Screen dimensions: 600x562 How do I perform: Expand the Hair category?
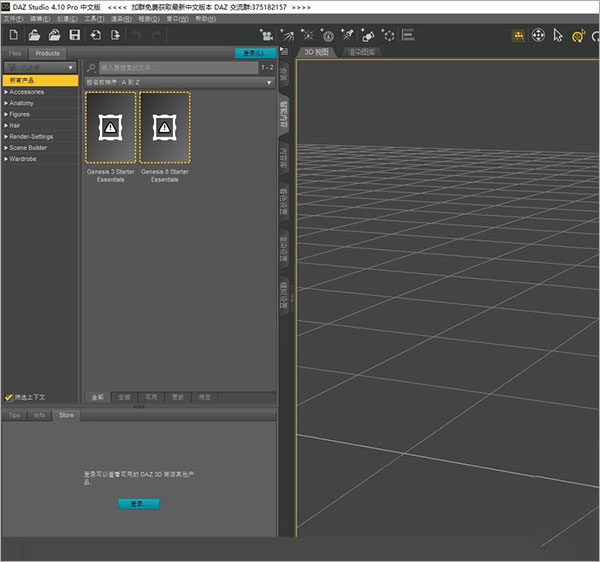(6, 125)
